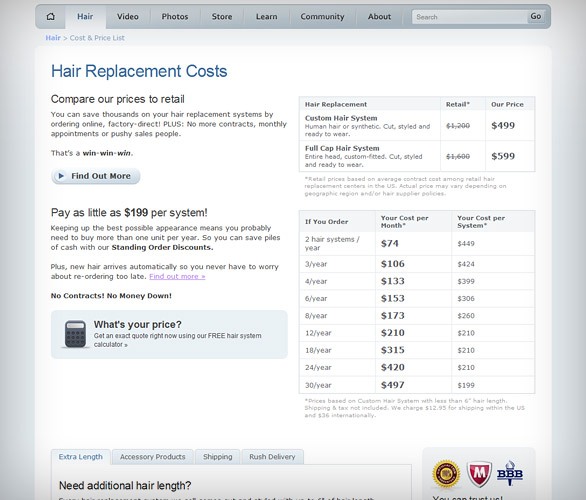586x500 pixels.
Task: Open the Video menu
Action: pos(128,16)
